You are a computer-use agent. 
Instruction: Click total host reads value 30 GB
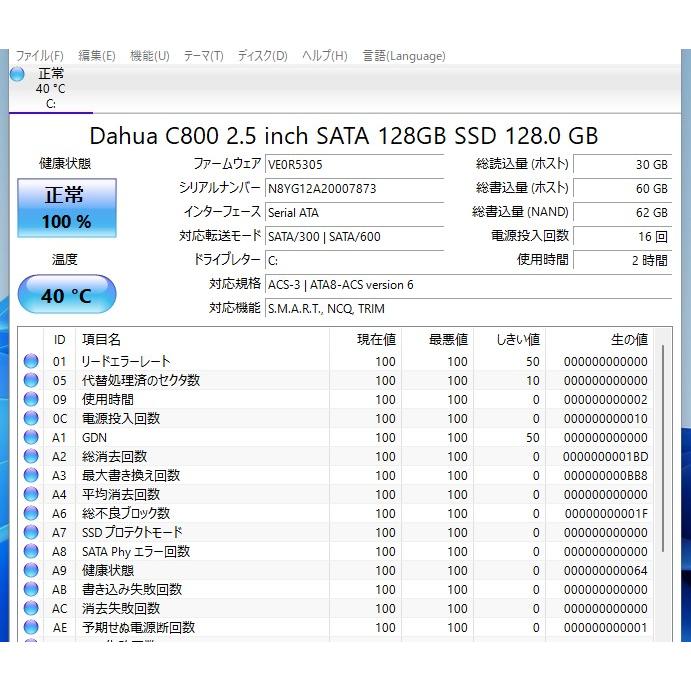pos(622,165)
